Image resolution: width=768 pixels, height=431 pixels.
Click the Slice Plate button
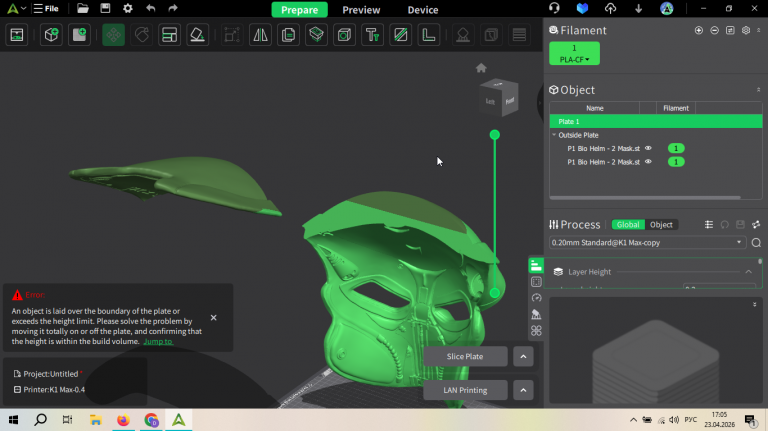[465, 356]
